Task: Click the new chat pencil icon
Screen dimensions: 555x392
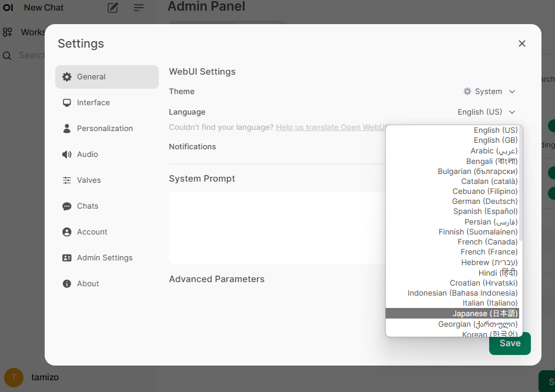Action: (113, 8)
